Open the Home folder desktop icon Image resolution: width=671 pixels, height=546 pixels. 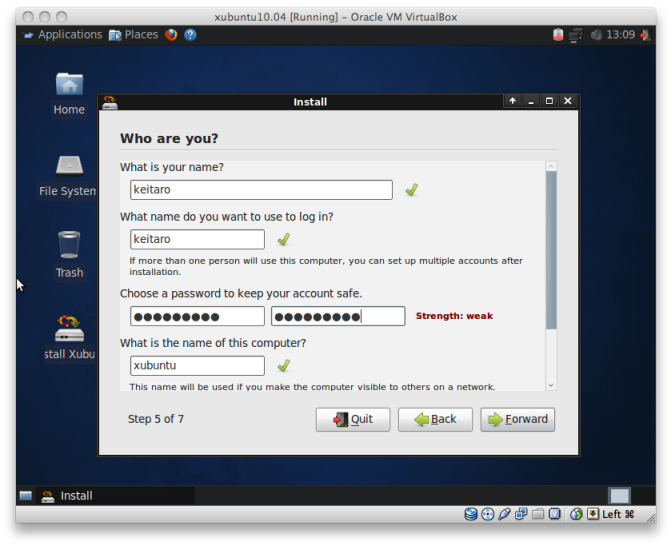pyautogui.click(x=69, y=94)
